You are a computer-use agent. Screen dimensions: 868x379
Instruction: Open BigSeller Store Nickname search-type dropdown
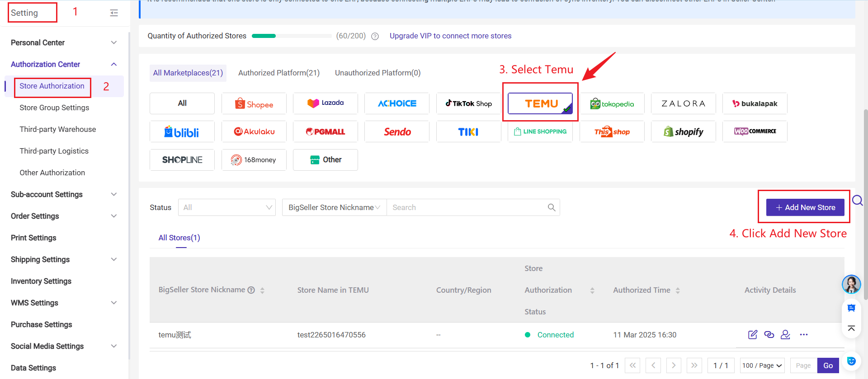coord(335,207)
